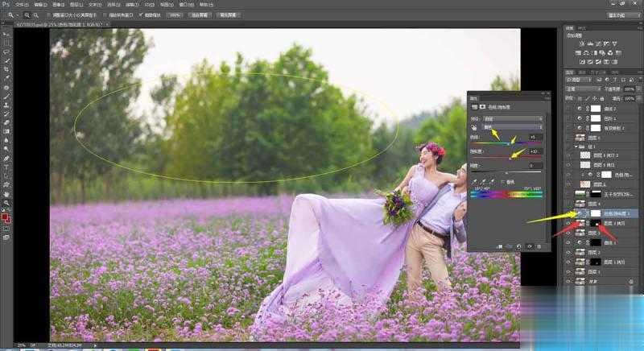Close the open document tab

click(107, 25)
